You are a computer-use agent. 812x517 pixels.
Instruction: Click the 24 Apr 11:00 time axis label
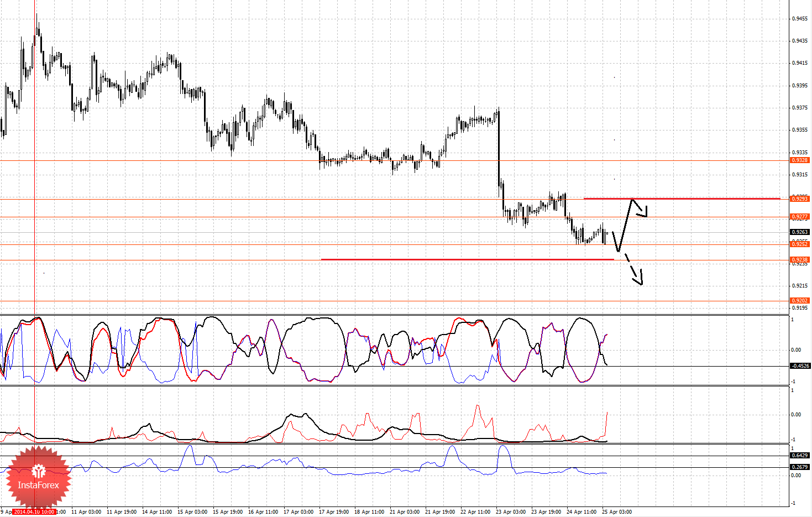[x=582, y=512]
